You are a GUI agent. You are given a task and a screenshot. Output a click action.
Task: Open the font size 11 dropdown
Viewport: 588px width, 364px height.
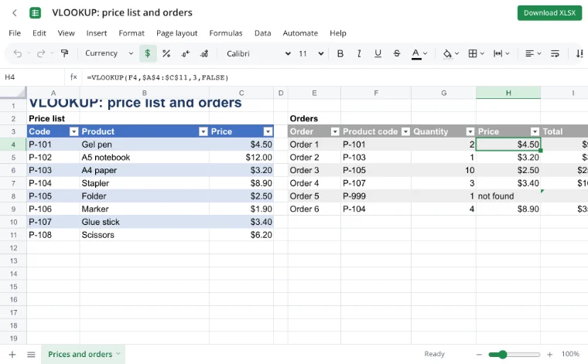(311, 53)
